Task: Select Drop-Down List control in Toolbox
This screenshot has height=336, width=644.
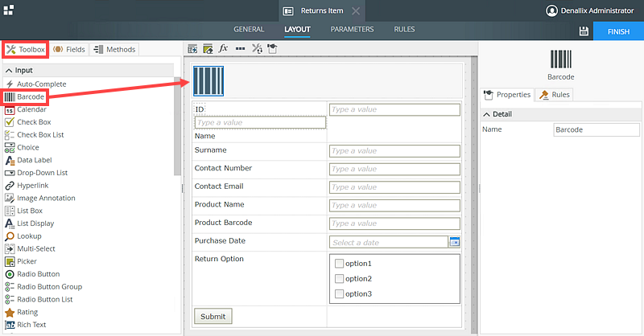Action: (x=42, y=173)
